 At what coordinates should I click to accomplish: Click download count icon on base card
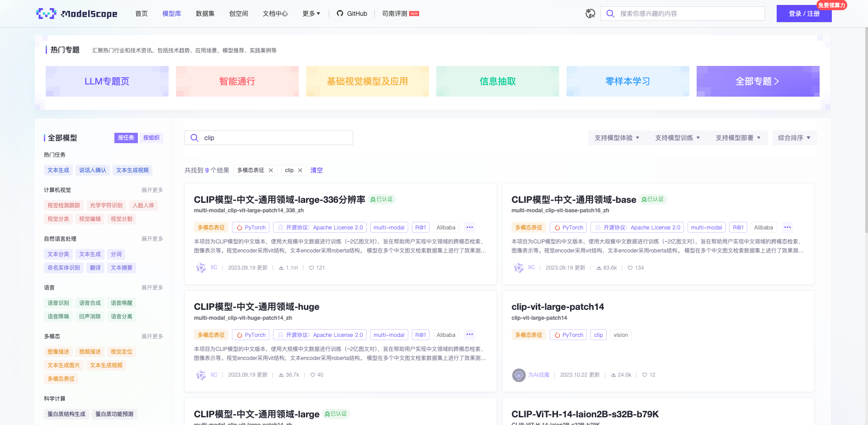pos(599,268)
